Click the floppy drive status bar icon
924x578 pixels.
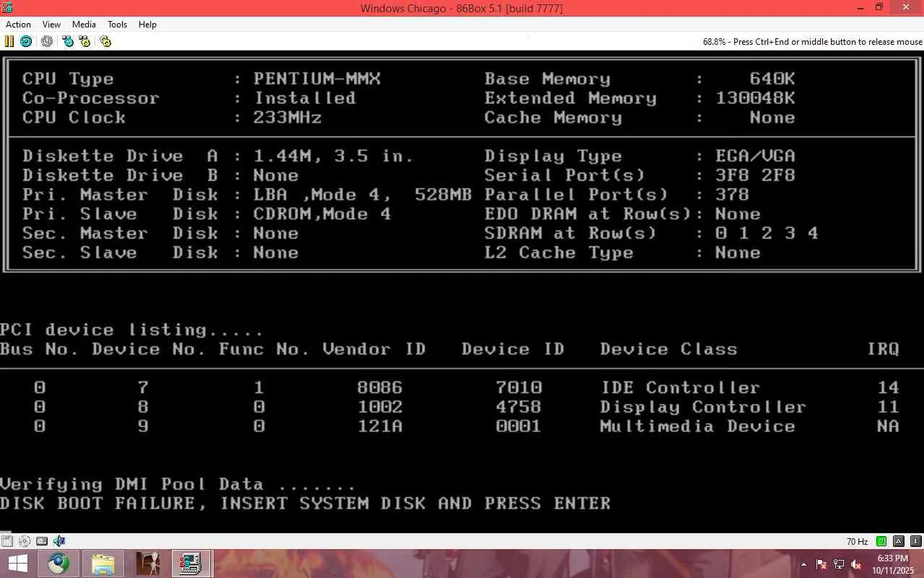(x=7, y=540)
